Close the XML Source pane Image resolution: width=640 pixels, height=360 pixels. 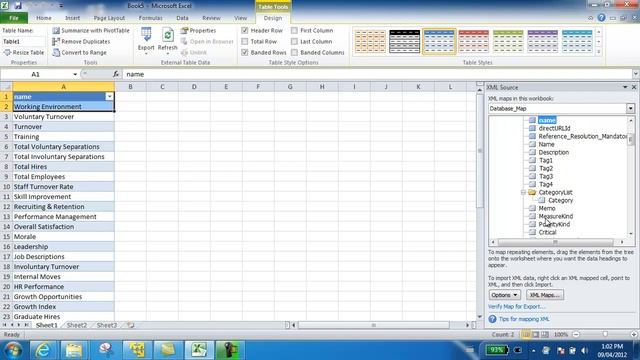coord(634,87)
